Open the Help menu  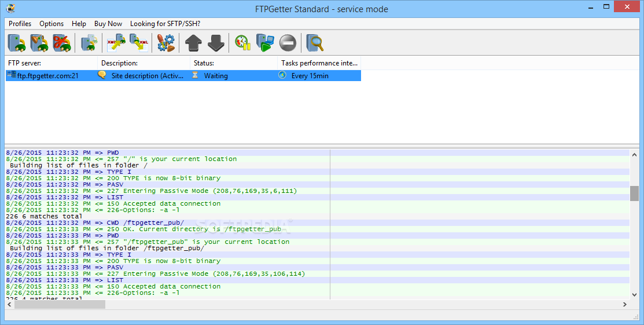click(x=79, y=23)
